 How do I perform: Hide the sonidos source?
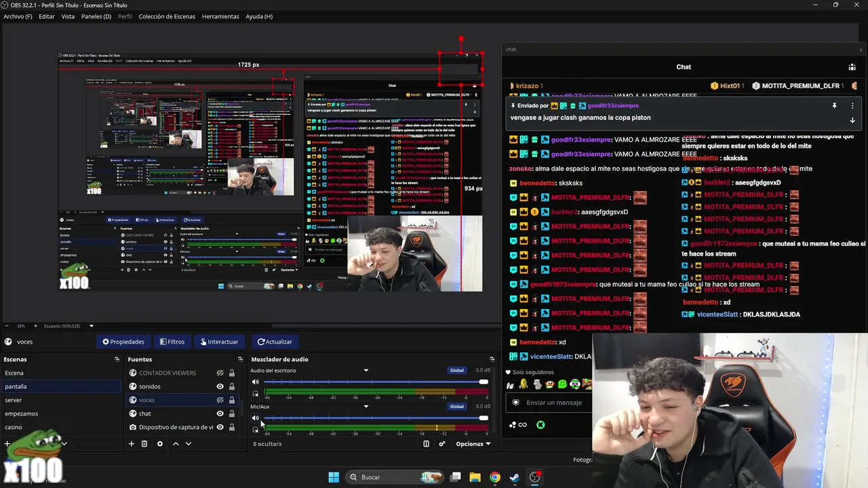tap(220, 386)
